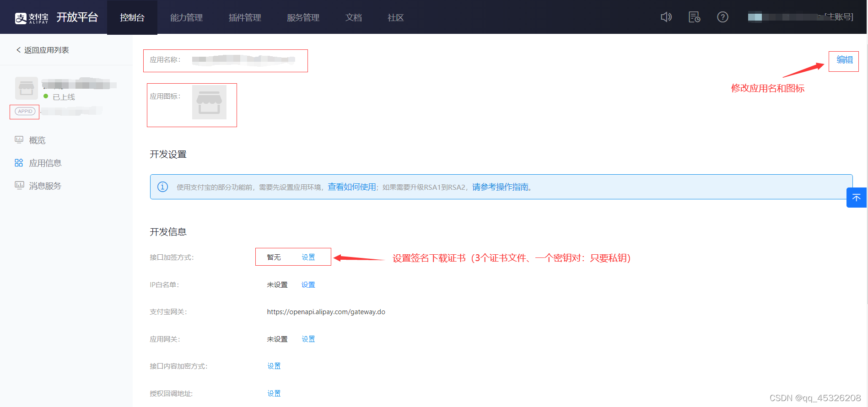Click 设置 for 授权回调地址

pos(274,393)
